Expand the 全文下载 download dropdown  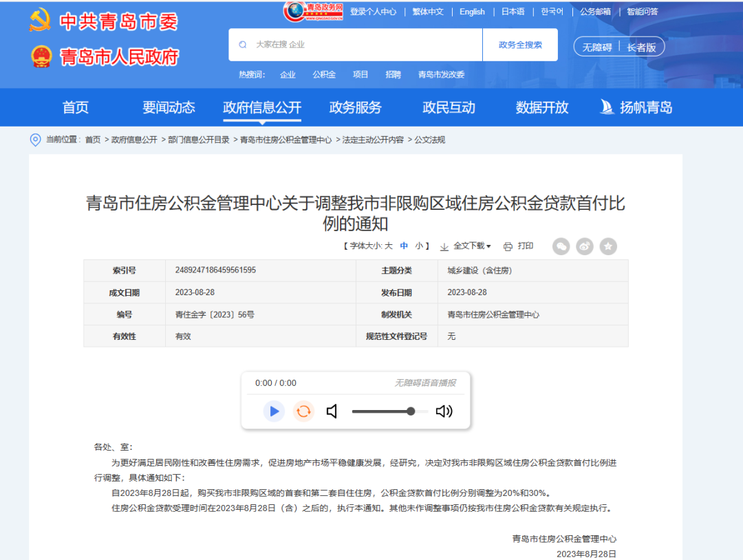click(466, 246)
